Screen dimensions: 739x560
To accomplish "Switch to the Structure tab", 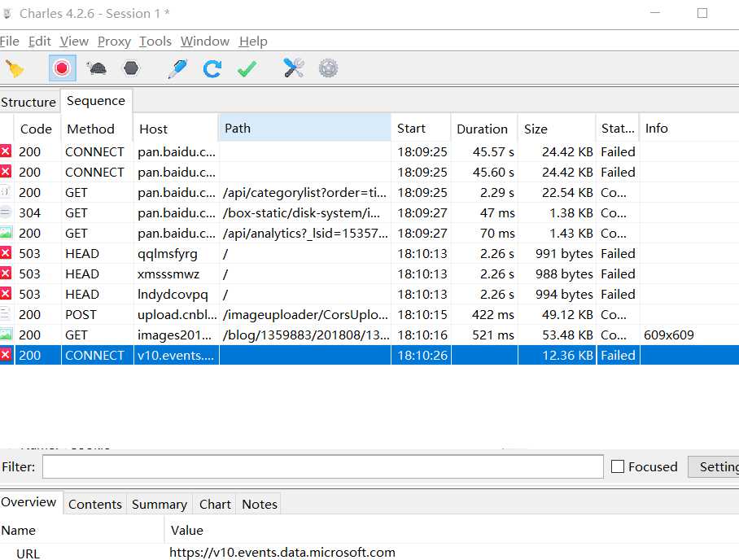I will click(x=28, y=103).
